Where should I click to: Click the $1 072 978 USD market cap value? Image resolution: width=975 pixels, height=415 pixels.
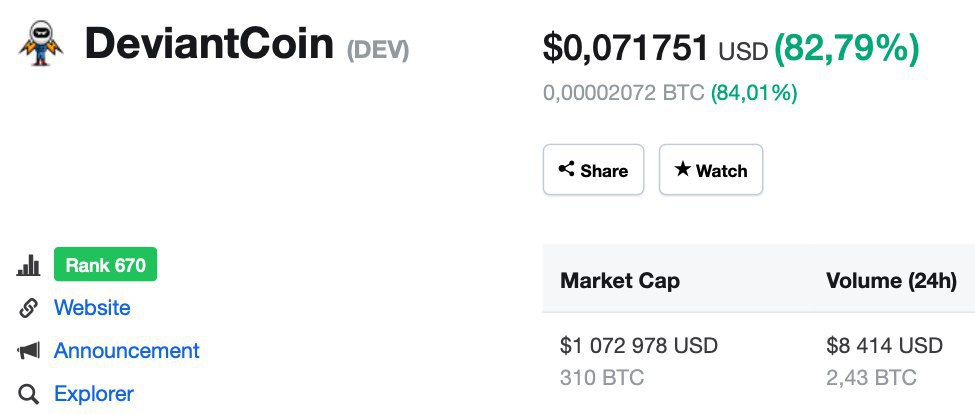click(x=639, y=346)
